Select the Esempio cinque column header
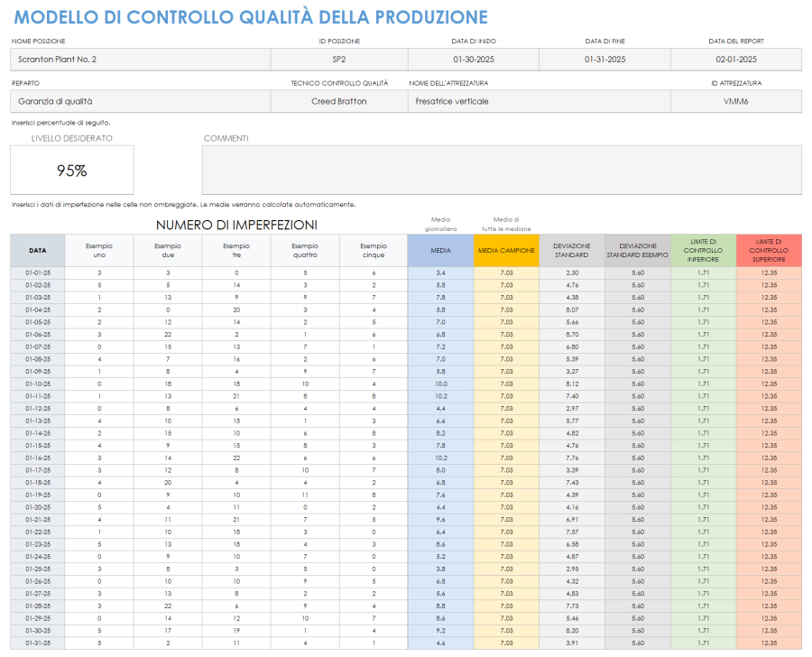The width and height of the screenshot is (812, 657). tap(373, 250)
